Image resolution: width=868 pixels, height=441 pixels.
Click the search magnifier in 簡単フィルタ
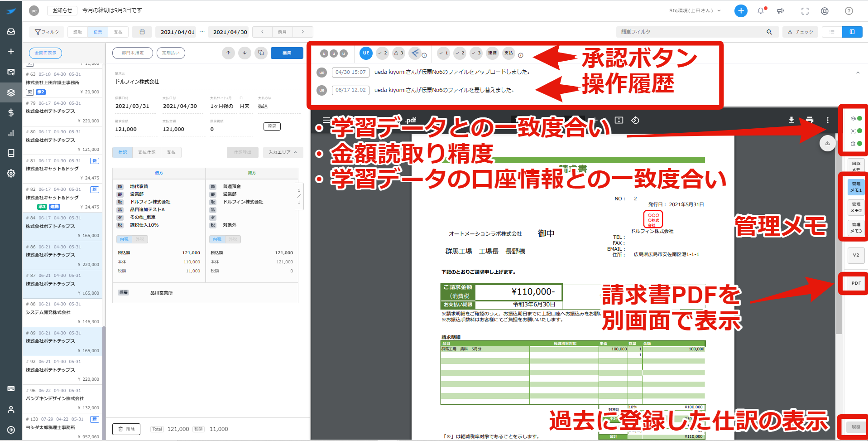click(x=769, y=32)
